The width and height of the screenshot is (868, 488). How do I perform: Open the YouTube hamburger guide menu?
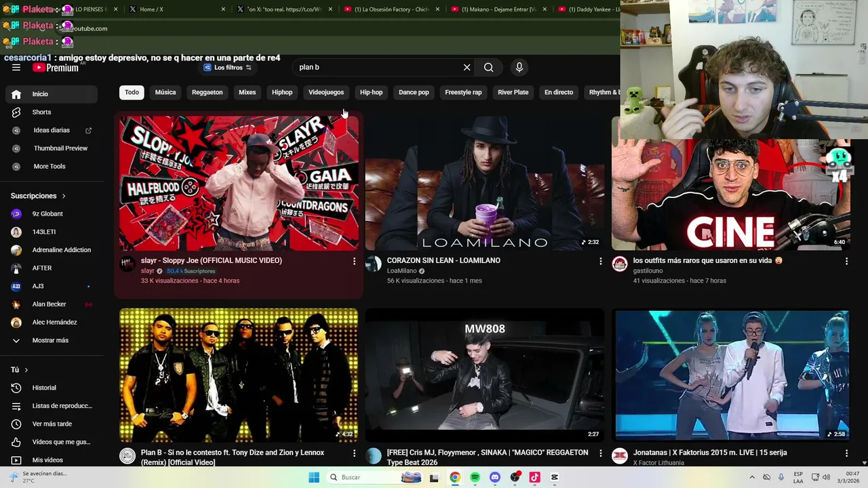pyautogui.click(x=16, y=67)
